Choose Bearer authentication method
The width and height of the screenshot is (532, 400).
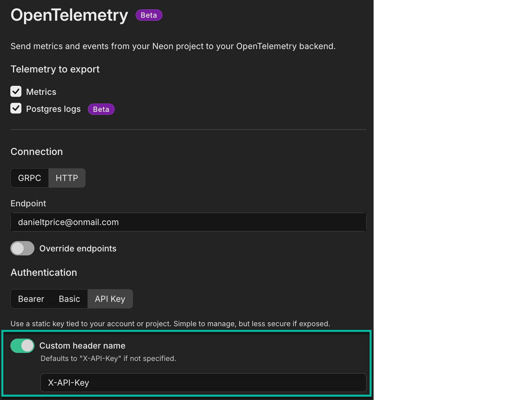[31, 299]
